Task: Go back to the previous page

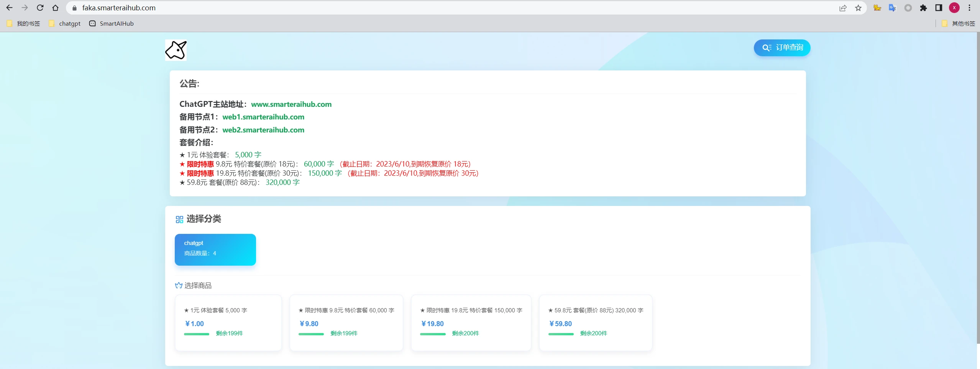Action: pyautogui.click(x=10, y=8)
